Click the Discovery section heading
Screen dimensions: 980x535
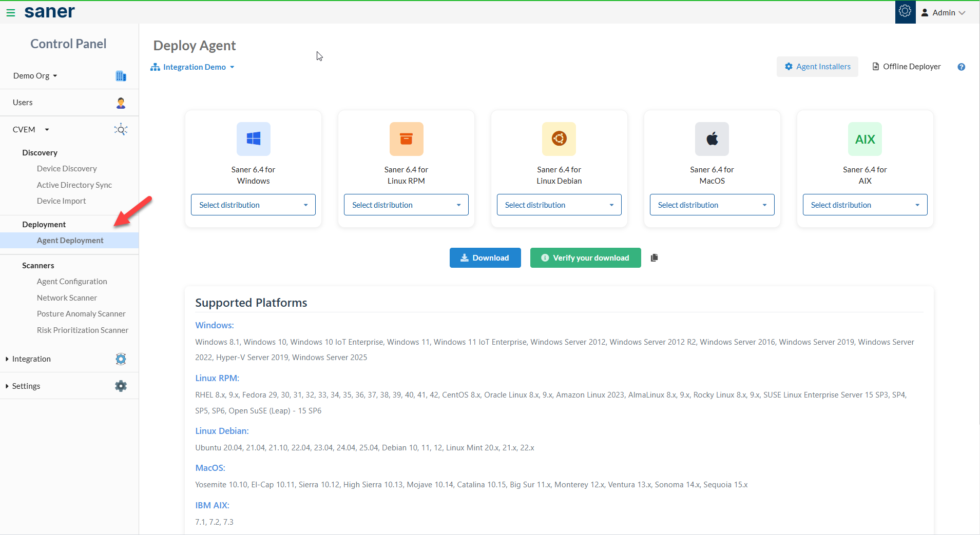click(40, 153)
